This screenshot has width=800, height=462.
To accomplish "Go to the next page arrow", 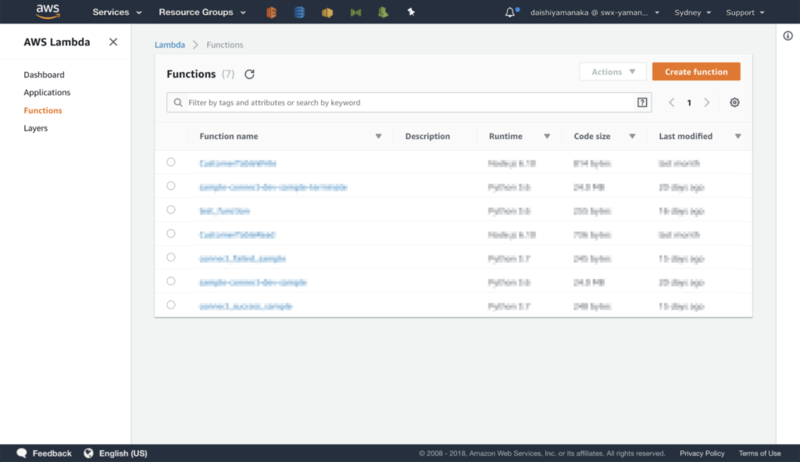I will [x=707, y=102].
